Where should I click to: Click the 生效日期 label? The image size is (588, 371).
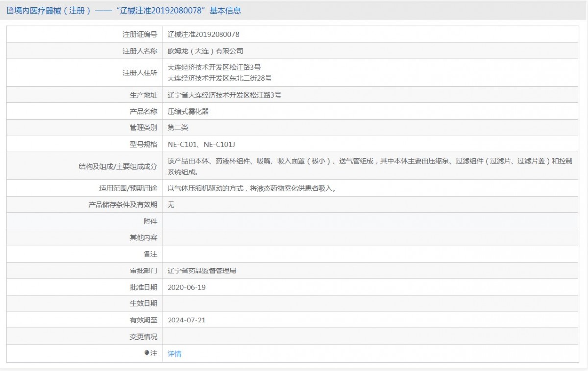(x=144, y=304)
